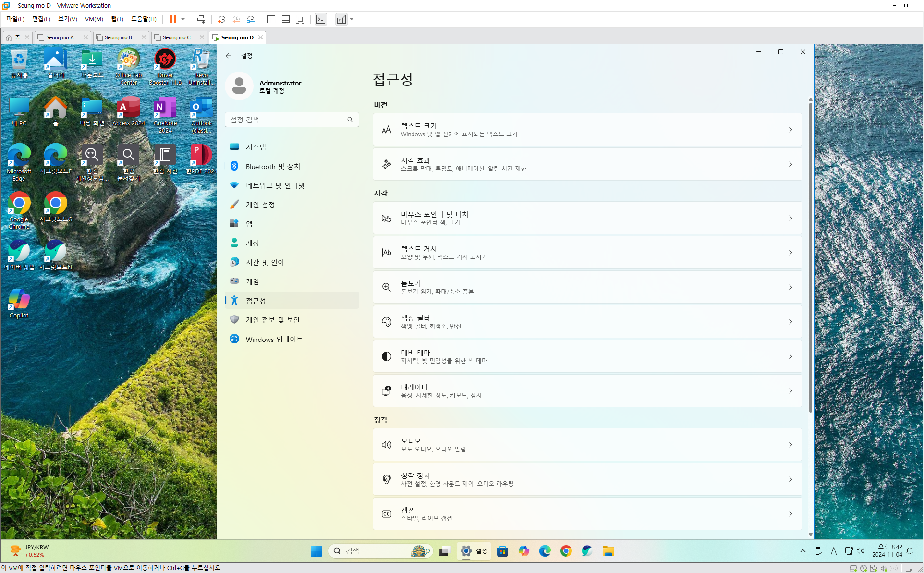The height and width of the screenshot is (573, 924).
Task: Open dropdown arrow beside pause button
Action: pos(183,19)
